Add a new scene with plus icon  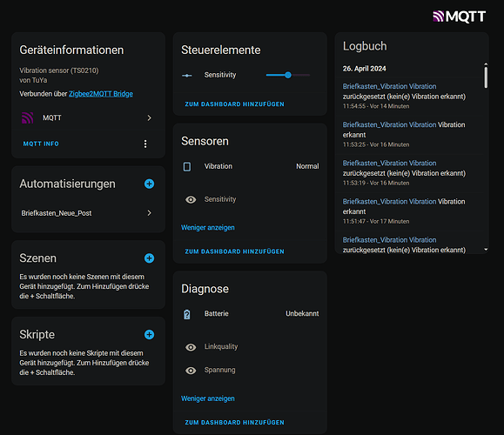(x=149, y=258)
